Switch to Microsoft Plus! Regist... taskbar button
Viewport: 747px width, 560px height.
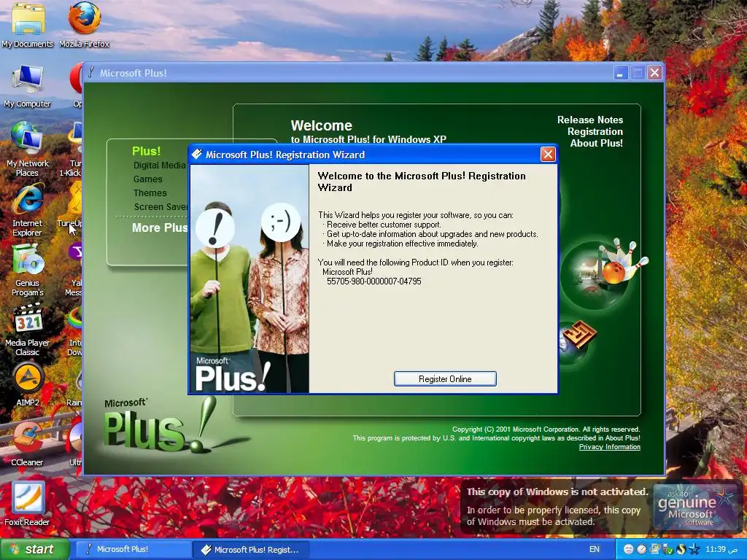pos(251,550)
